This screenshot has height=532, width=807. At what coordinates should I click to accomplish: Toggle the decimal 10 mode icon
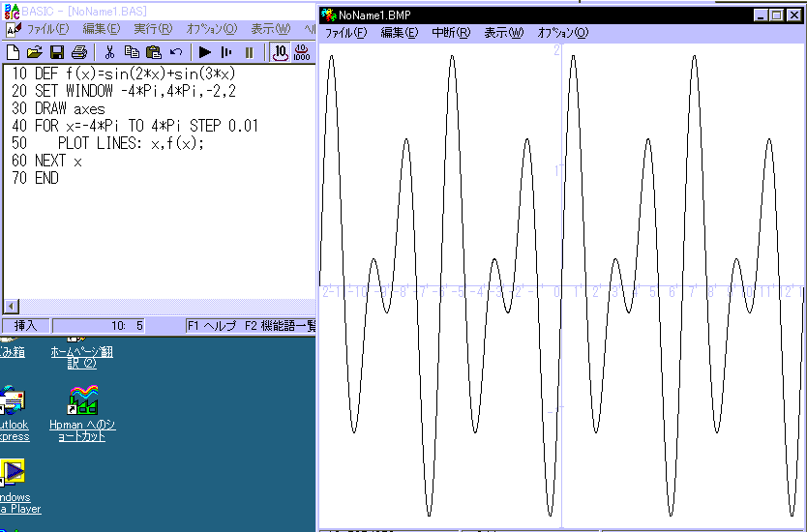click(280, 52)
